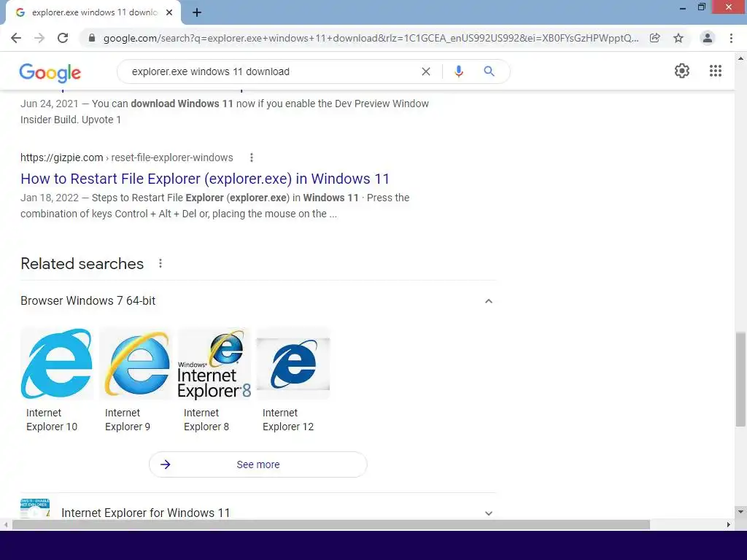Image resolution: width=747 pixels, height=560 pixels.
Task: Select the Internet Explorer 8 thumbnail
Action: point(214,364)
